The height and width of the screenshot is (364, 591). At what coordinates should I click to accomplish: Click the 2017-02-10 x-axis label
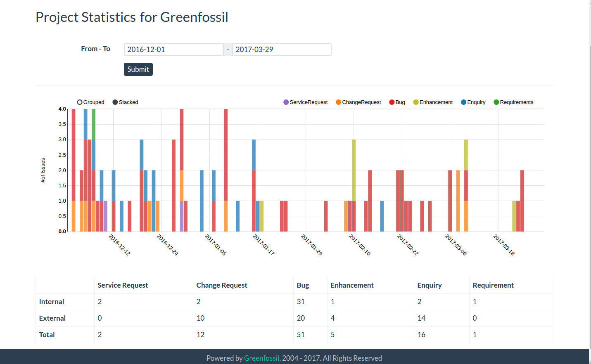360,245
